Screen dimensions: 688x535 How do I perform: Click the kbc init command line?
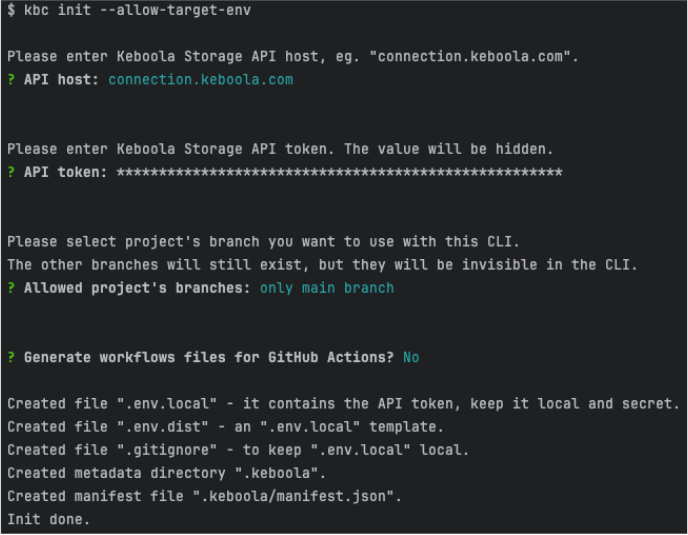click(x=129, y=10)
